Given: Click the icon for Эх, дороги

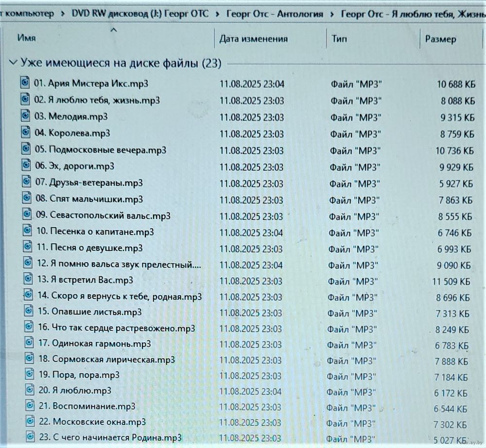Looking at the screenshot, I should click(26, 165).
